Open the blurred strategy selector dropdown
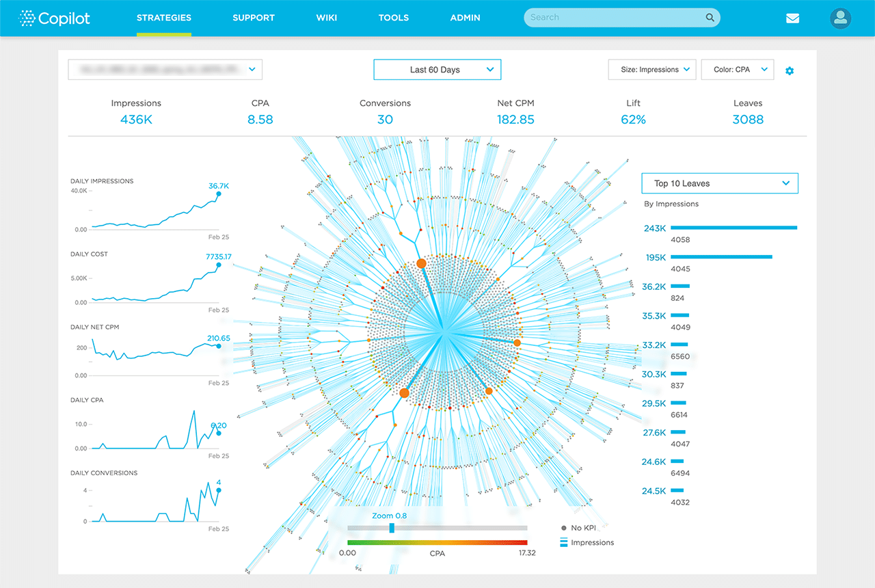This screenshot has width=875, height=588. [165, 70]
